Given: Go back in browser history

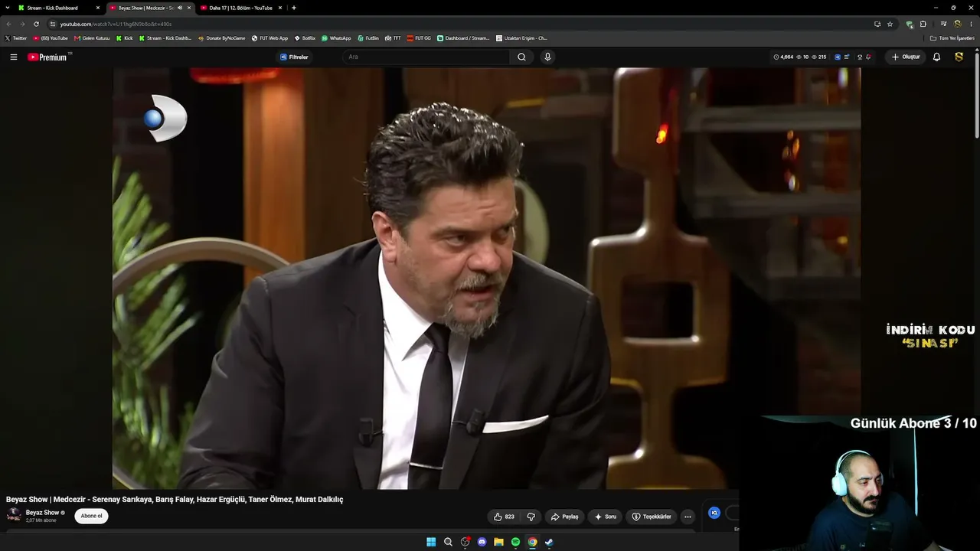Looking at the screenshot, I should (8, 24).
